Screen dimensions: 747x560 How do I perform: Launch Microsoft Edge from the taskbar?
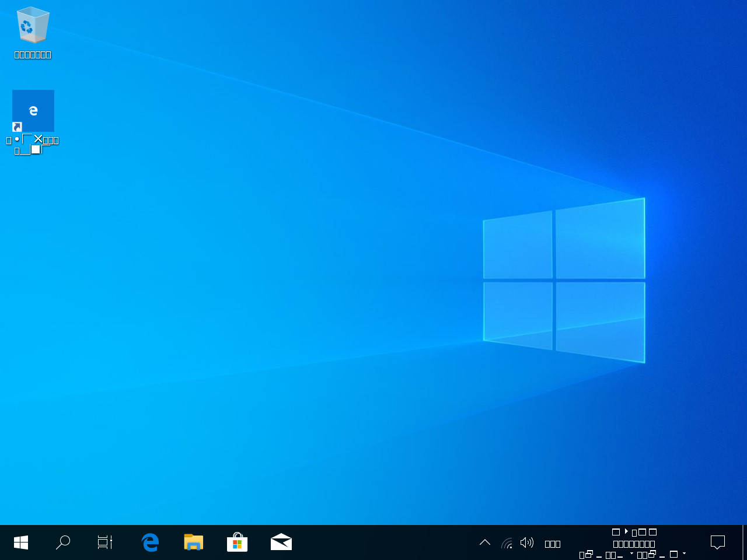point(150,542)
